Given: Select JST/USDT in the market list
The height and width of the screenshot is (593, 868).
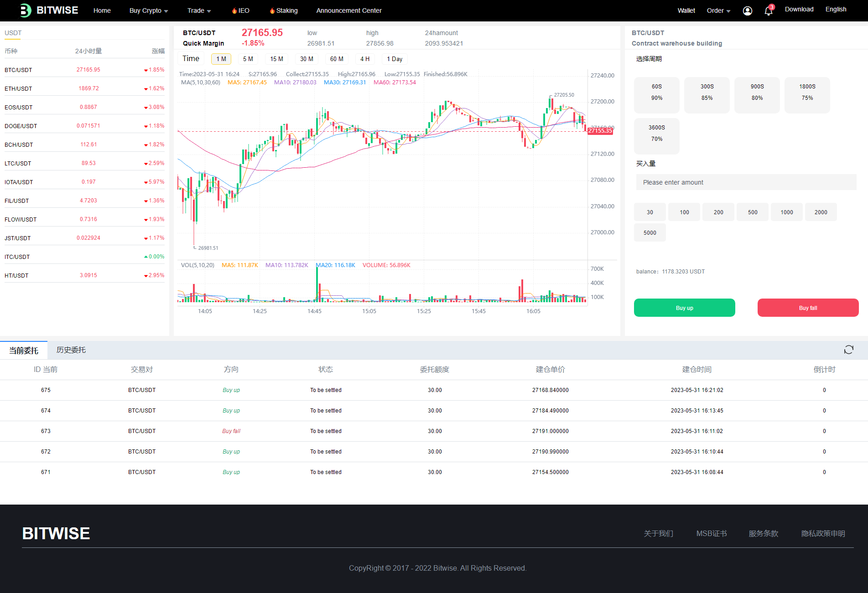Looking at the screenshot, I should coord(84,238).
